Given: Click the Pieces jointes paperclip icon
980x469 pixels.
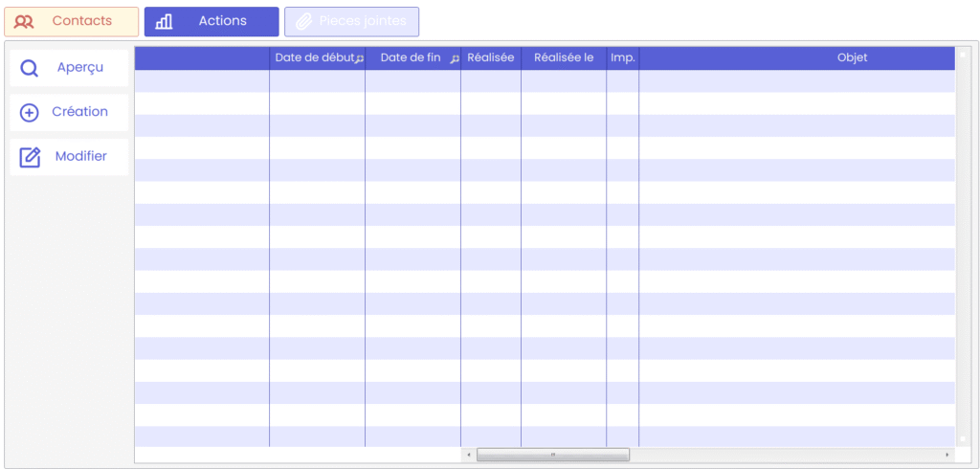Looking at the screenshot, I should coord(303,21).
